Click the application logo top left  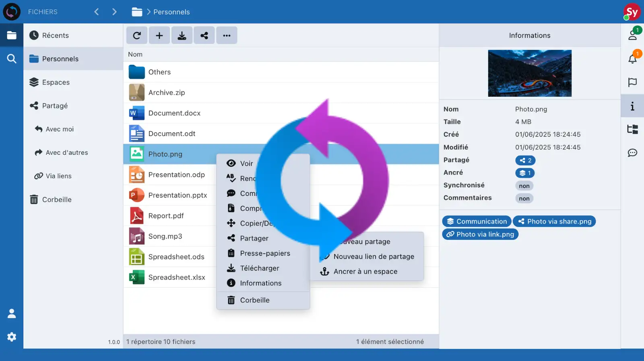pyautogui.click(x=12, y=12)
